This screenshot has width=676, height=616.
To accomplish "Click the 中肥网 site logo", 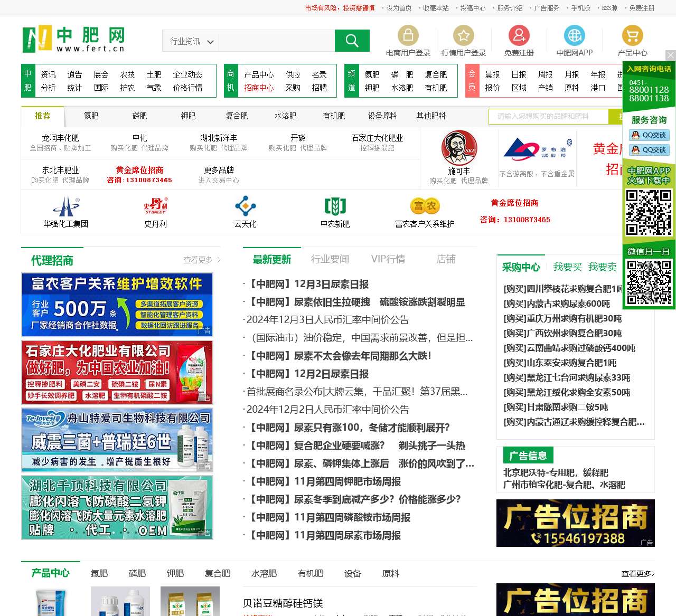I will click(x=74, y=39).
